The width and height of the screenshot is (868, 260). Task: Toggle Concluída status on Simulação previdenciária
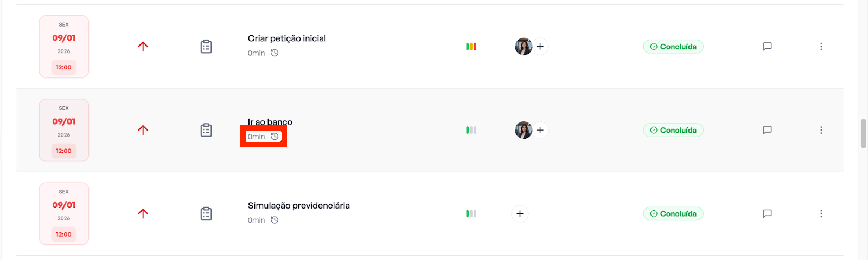[673, 213]
